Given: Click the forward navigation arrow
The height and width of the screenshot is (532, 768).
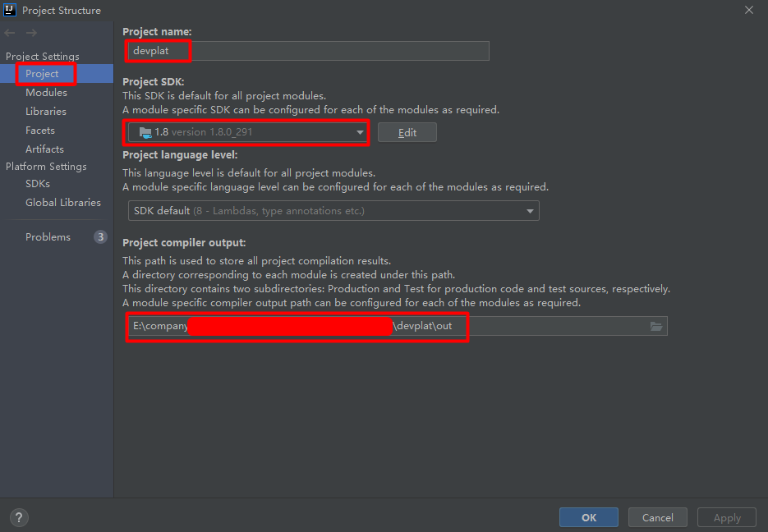Looking at the screenshot, I should pos(31,33).
